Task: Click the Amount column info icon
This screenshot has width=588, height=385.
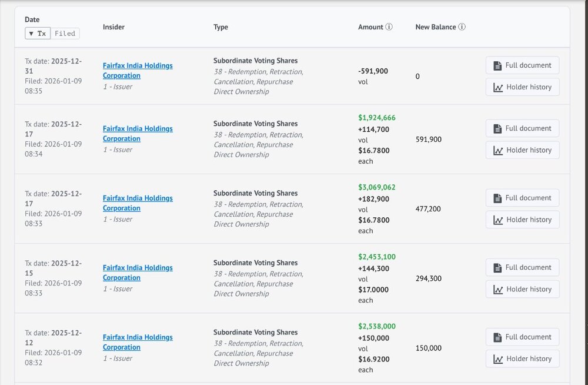Action: point(389,26)
